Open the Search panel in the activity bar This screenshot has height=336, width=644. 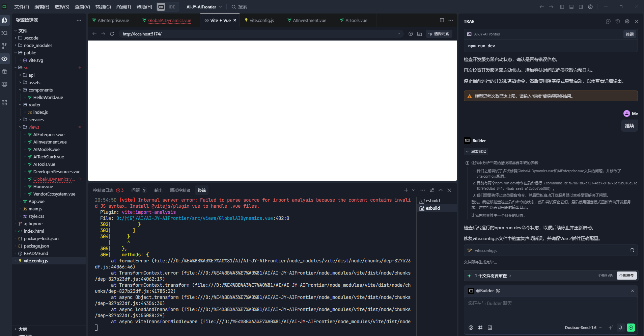[4, 33]
